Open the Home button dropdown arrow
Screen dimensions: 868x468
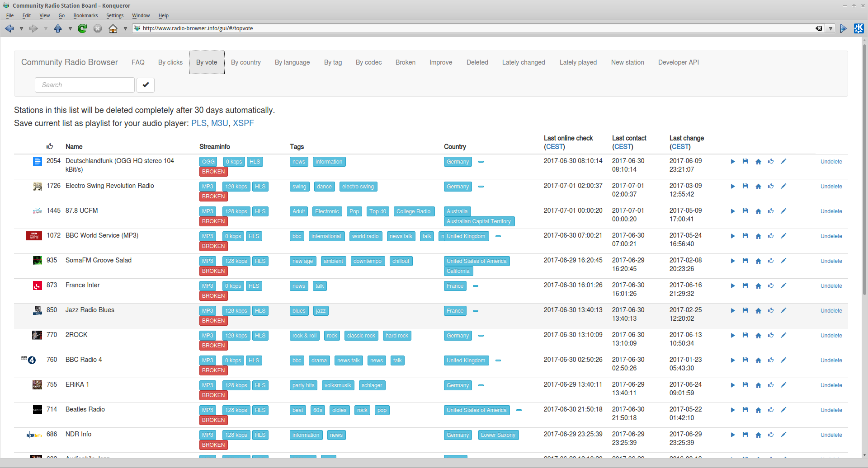[125, 29]
